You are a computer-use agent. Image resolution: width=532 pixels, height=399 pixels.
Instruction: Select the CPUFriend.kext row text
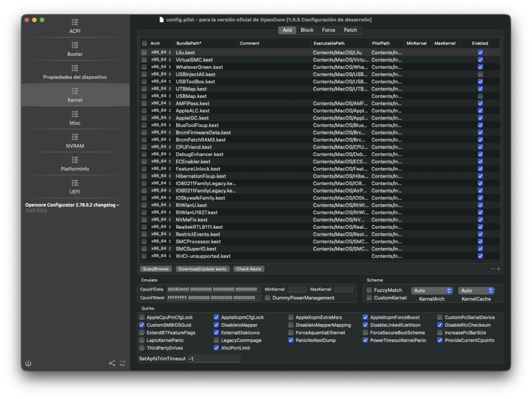pyautogui.click(x=194, y=147)
